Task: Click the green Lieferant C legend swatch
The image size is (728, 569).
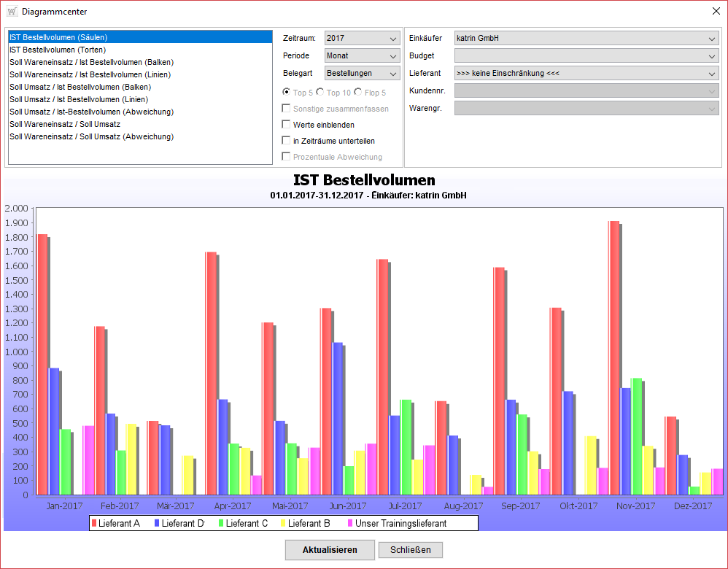Action: [x=221, y=523]
